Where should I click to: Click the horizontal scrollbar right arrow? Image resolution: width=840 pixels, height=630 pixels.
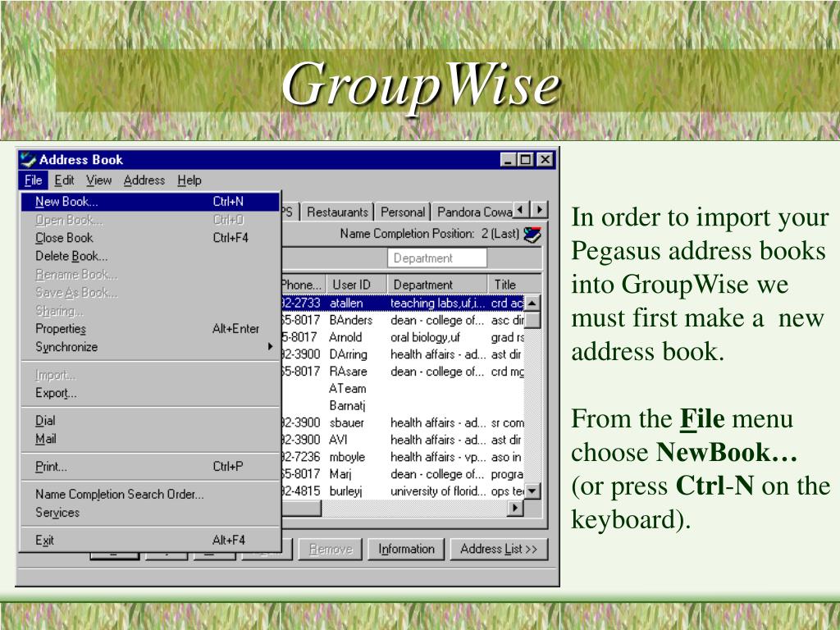[515, 507]
